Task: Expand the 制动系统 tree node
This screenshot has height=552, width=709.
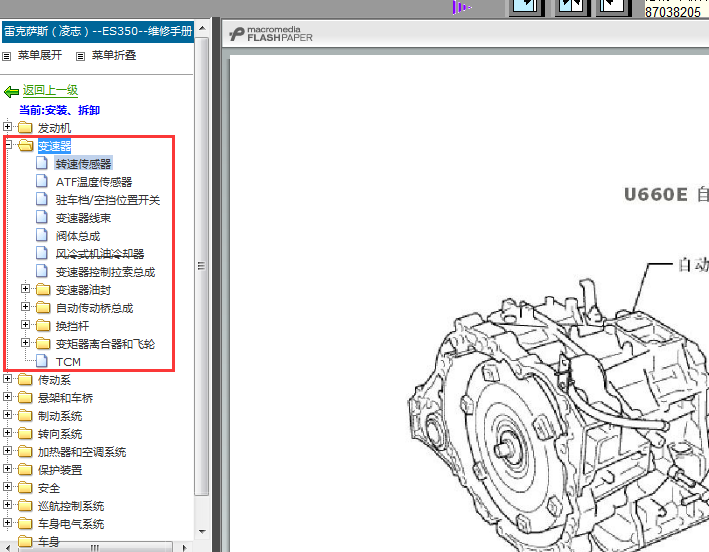Action: point(7,415)
